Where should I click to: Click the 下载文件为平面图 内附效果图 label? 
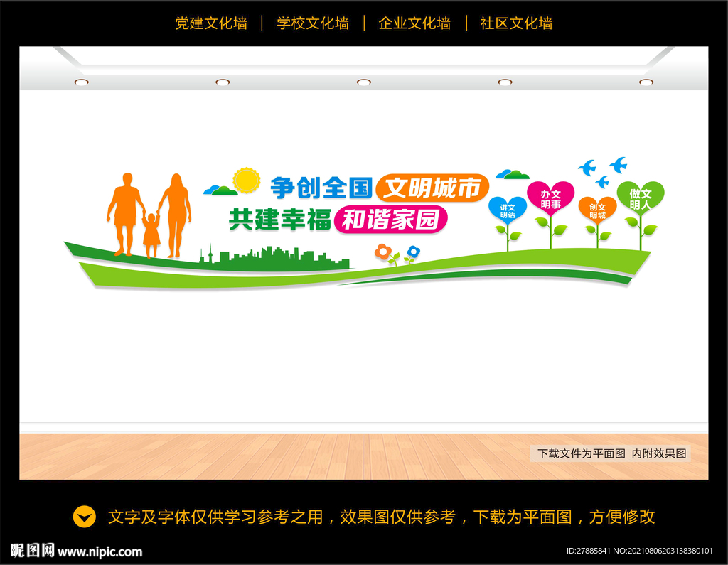tap(611, 452)
